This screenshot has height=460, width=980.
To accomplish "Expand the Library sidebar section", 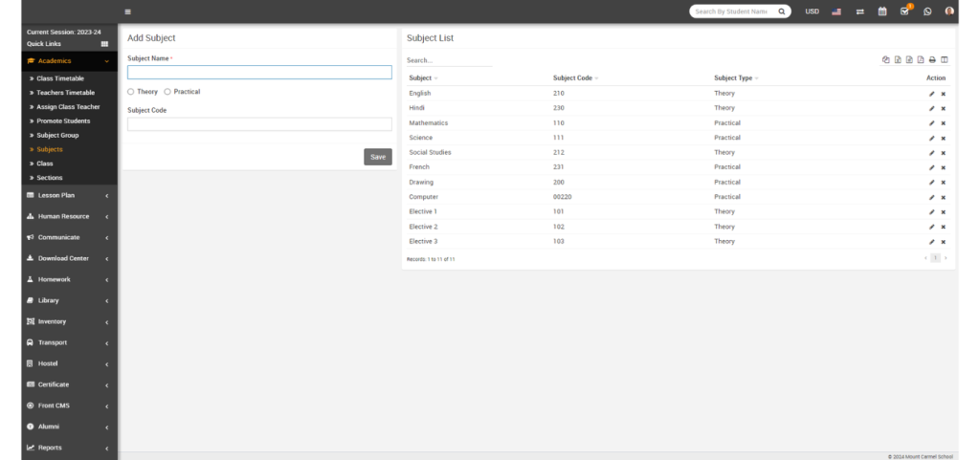I will click(x=67, y=300).
